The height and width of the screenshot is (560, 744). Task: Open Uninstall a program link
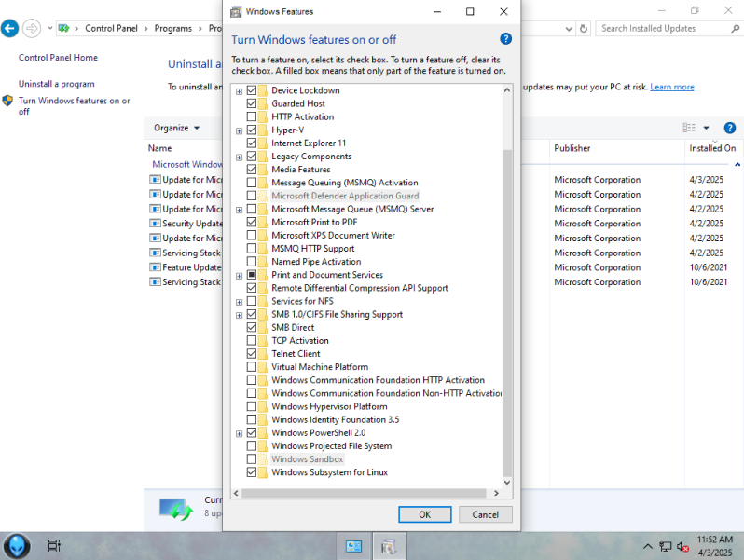57,84
